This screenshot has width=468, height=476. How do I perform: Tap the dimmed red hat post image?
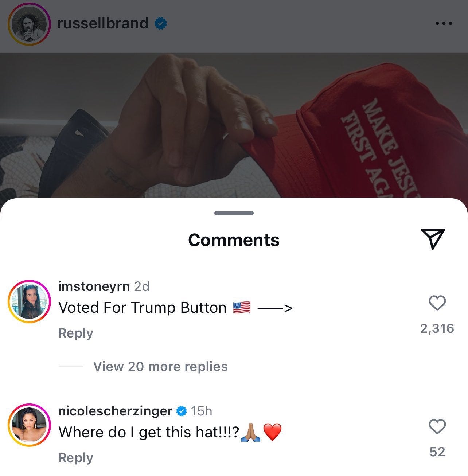pos(234,126)
